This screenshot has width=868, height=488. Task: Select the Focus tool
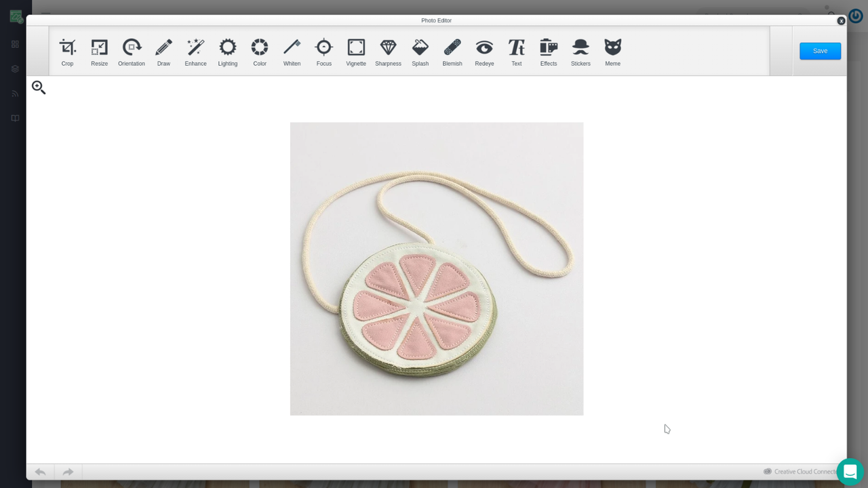(324, 52)
